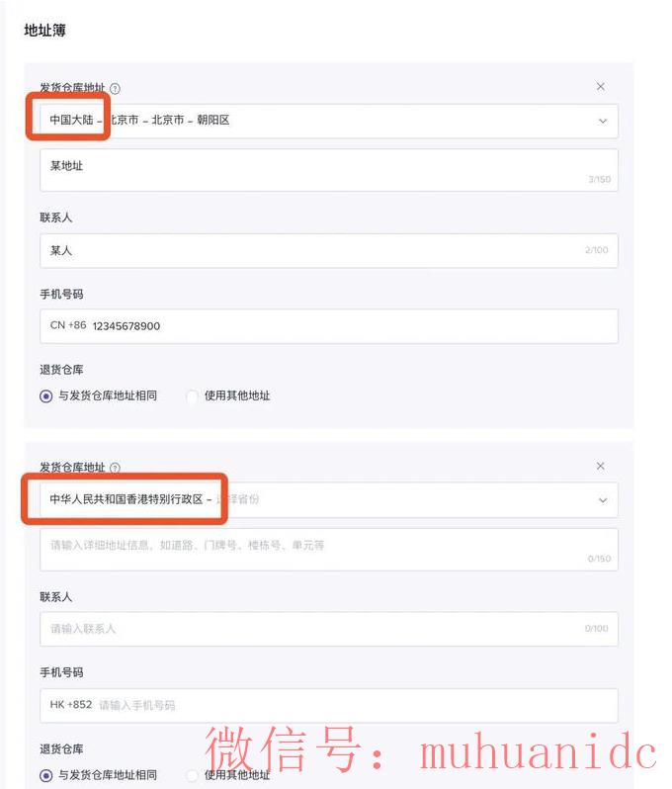672x789 pixels.
Task: Click the 选择省份 province placeholder
Action: 238,499
